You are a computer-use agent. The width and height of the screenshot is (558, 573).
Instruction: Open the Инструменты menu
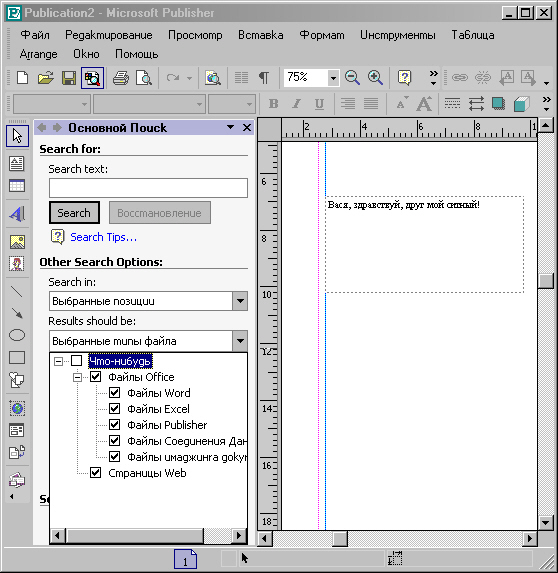click(x=398, y=35)
